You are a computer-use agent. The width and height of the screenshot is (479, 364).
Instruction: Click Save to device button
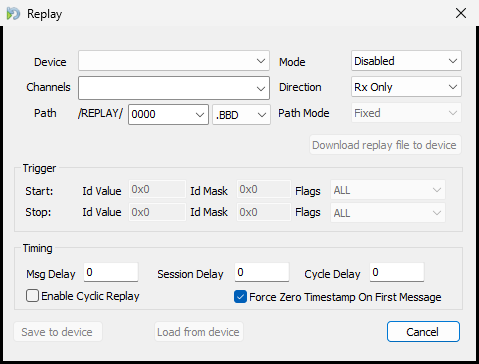pos(58,332)
